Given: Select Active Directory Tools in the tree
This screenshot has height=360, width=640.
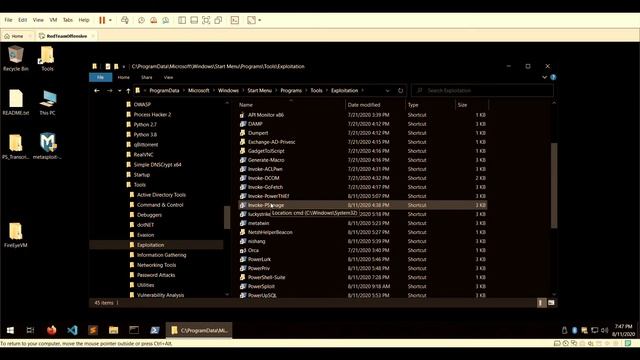Looking at the screenshot, I should (x=161, y=195).
